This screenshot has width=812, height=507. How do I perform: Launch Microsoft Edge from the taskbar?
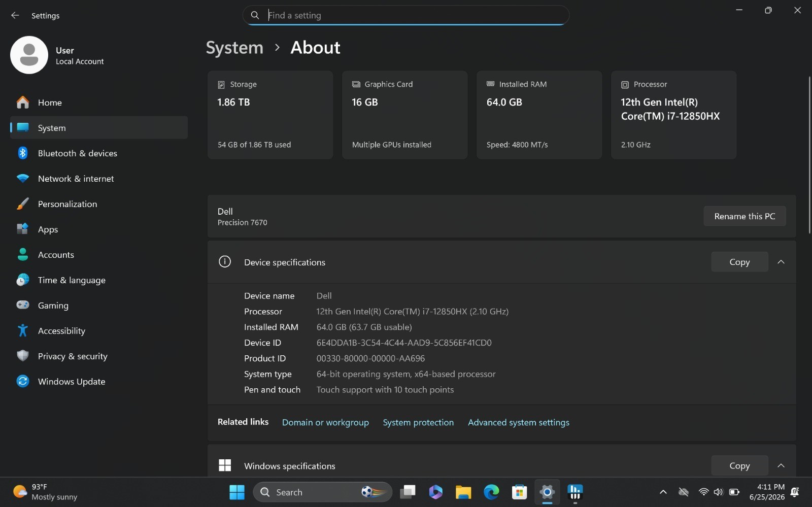click(491, 492)
